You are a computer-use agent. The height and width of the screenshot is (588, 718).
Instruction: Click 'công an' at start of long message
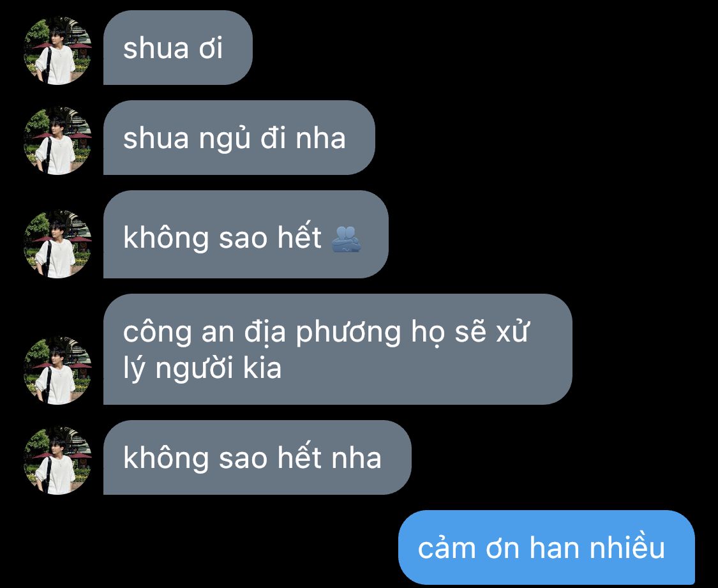pos(179,333)
